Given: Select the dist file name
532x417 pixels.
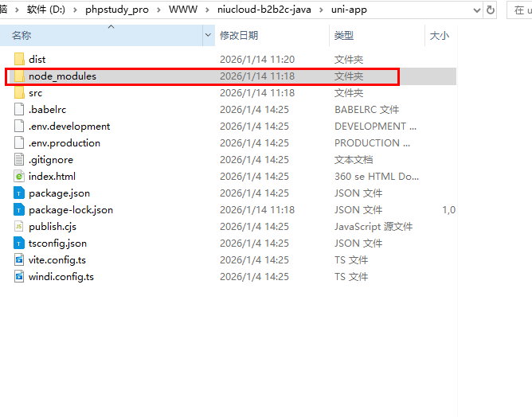Looking at the screenshot, I should (x=37, y=60).
